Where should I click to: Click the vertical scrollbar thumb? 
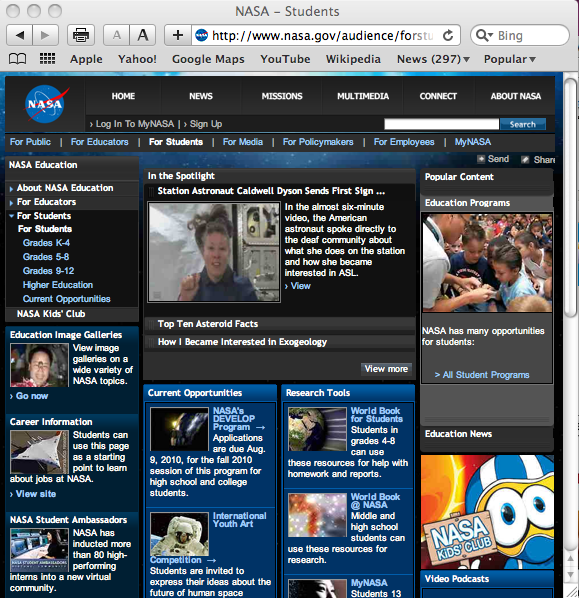pos(571,197)
